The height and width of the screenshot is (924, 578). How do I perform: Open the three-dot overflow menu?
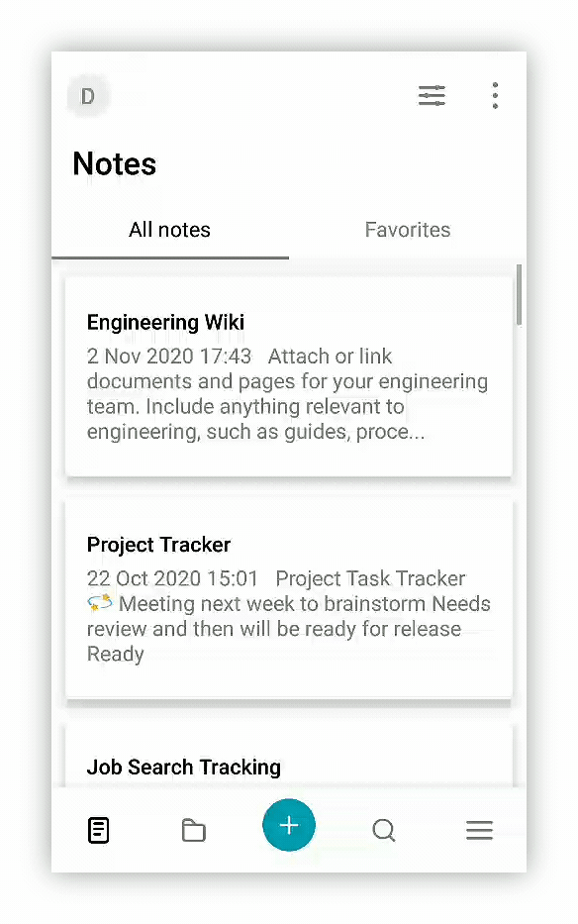[x=495, y=95]
